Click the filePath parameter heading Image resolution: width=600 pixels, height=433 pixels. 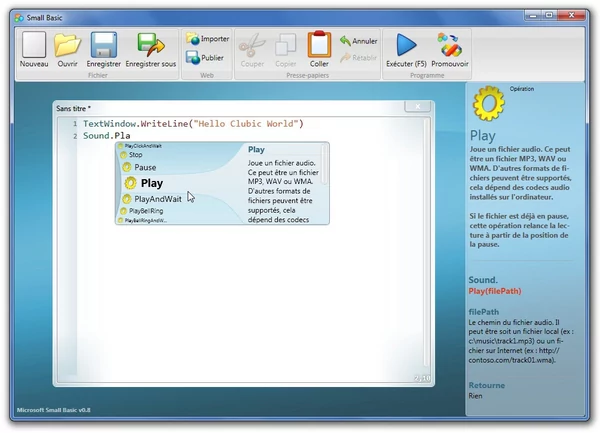coord(484,312)
